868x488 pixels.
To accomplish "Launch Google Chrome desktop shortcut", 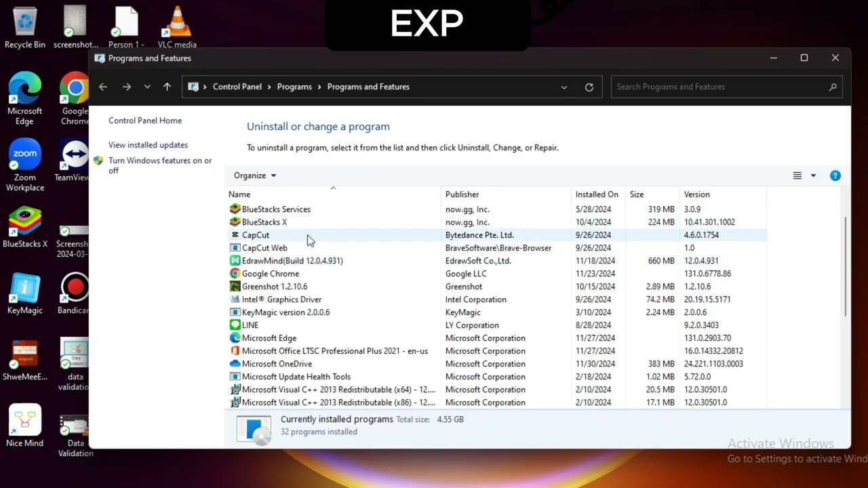I will pyautogui.click(x=75, y=98).
